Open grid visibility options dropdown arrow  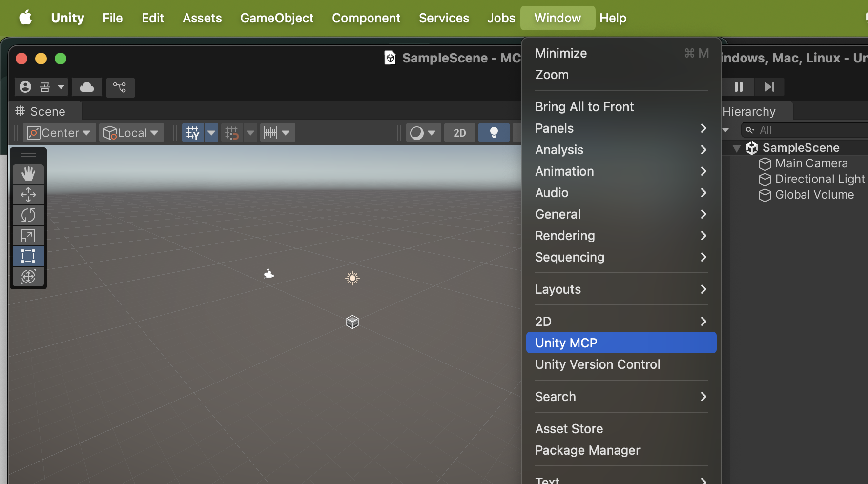(211, 133)
